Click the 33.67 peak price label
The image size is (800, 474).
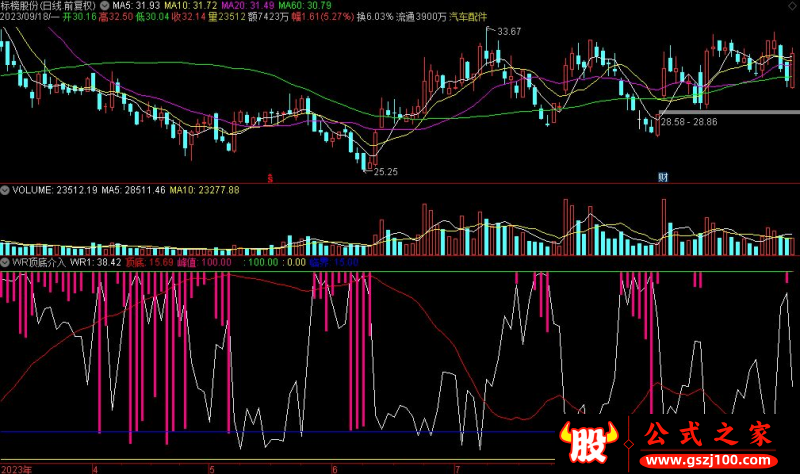point(509,32)
